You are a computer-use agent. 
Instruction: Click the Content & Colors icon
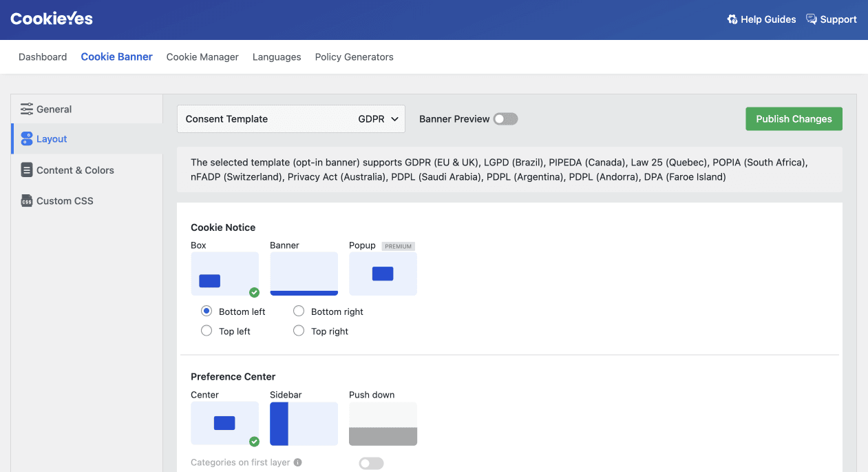coord(27,170)
